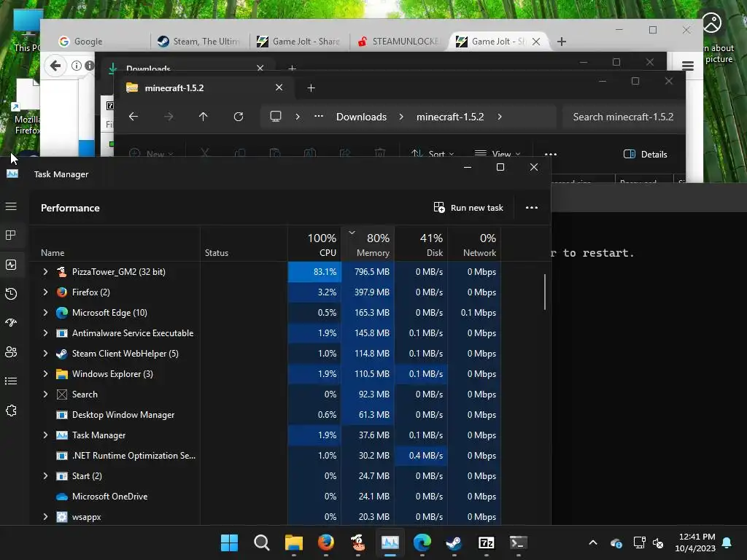Expand PizzaTower_GM2 process group

point(45,272)
